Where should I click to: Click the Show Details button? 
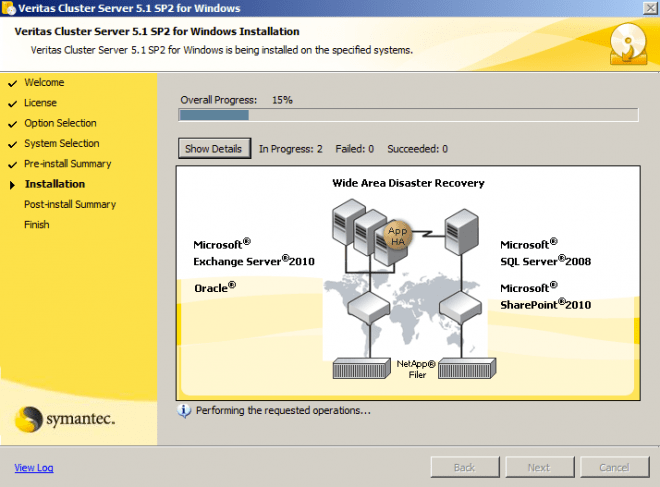pos(214,149)
